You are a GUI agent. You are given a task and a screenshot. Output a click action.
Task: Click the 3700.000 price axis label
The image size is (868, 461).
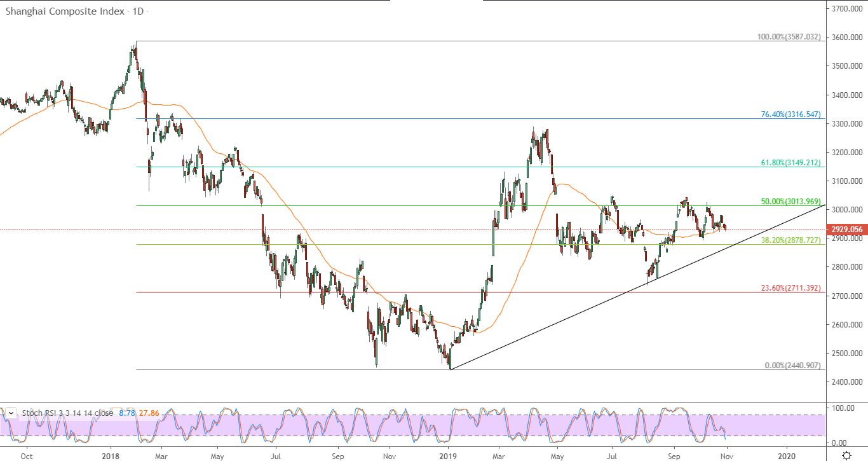pos(848,9)
